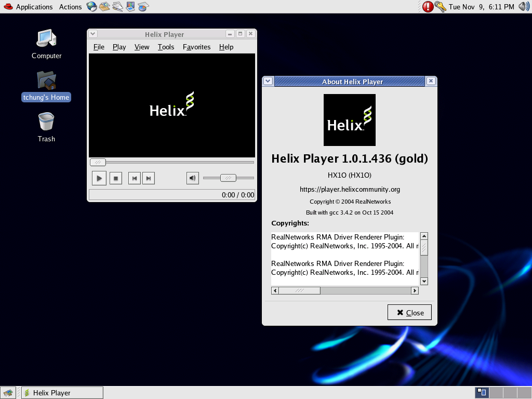Click the Previous track button
The height and width of the screenshot is (399, 532).
tap(135, 178)
